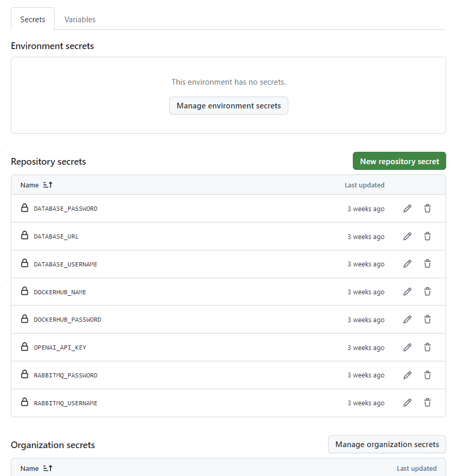This screenshot has height=476, width=457.
Task: Select the Secrets tab
Action: 32,20
